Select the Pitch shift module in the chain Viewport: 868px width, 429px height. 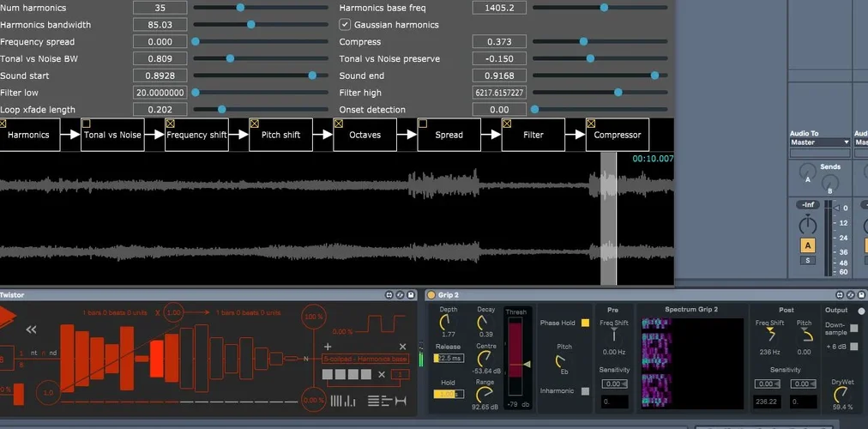280,135
